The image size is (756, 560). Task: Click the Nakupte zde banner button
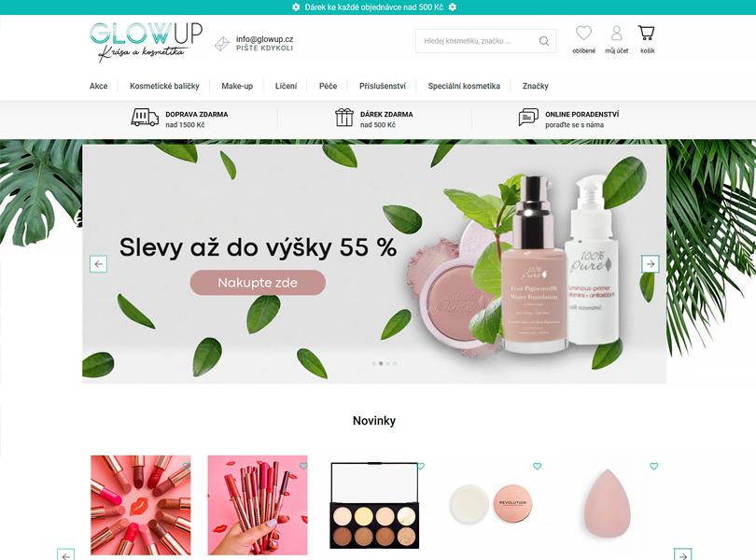coord(258,283)
